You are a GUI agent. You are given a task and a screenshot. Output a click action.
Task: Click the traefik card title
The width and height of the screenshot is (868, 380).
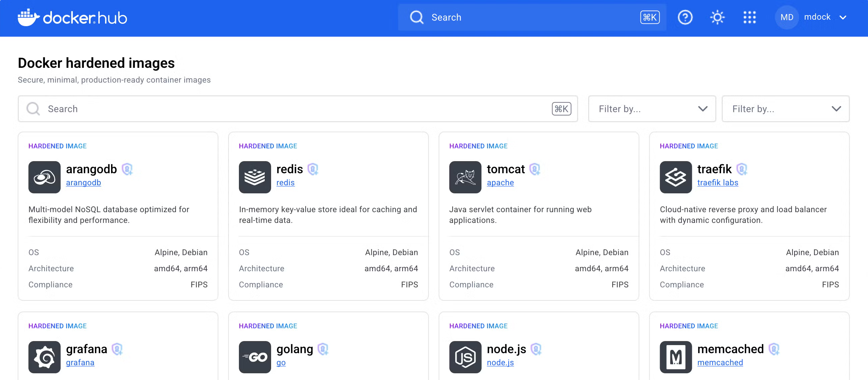tap(714, 169)
